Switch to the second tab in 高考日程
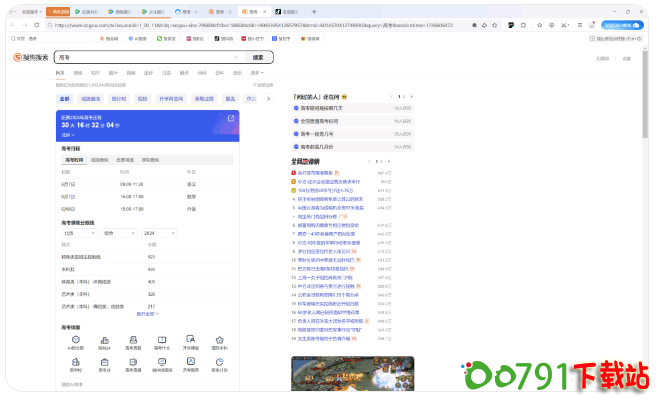Viewport: 659px width, 400px height. [x=100, y=159]
